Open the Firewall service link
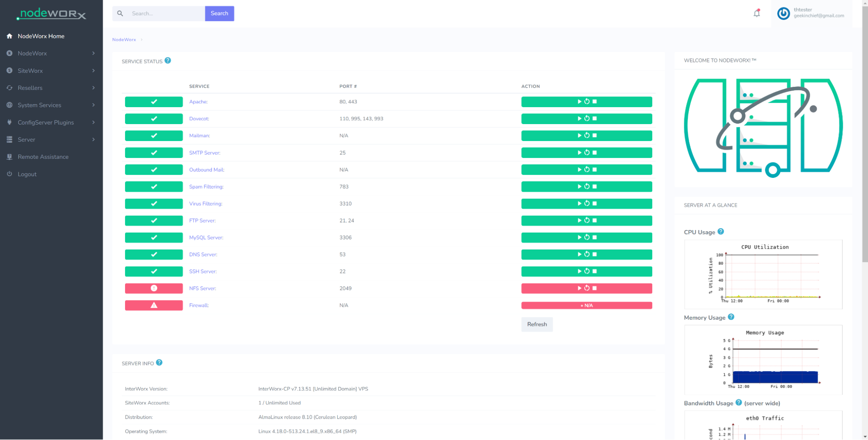The image size is (868, 440). (x=199, y=305)
